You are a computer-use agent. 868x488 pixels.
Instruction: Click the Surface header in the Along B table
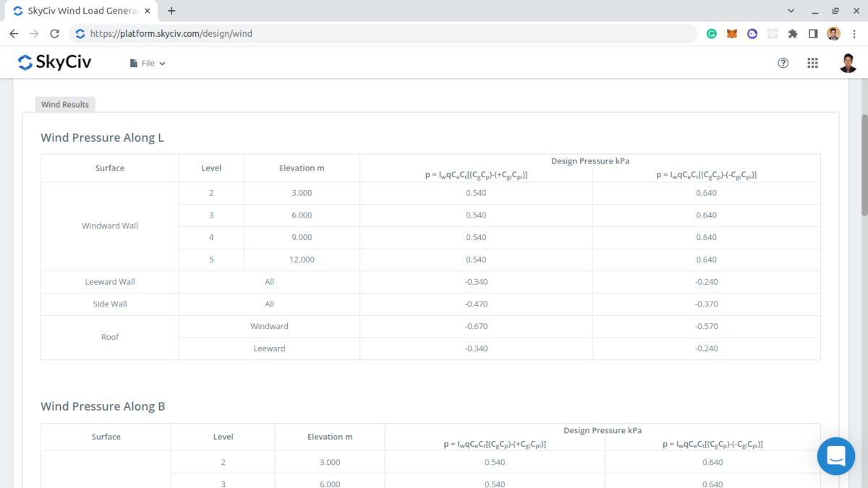coord(106,437)
